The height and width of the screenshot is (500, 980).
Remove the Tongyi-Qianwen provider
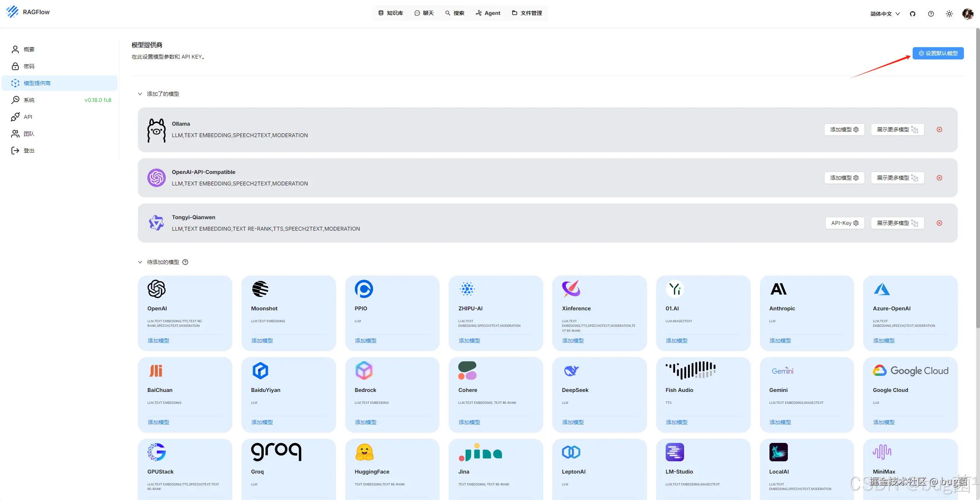coord(939,223)
